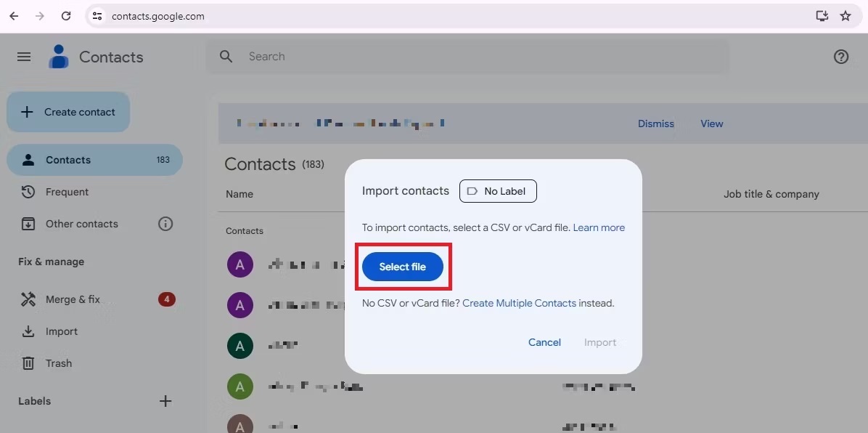The width and height of the screenshot is (868, 433).
Task: Go back with browser back arrow
Action: [x=14, y=16]
